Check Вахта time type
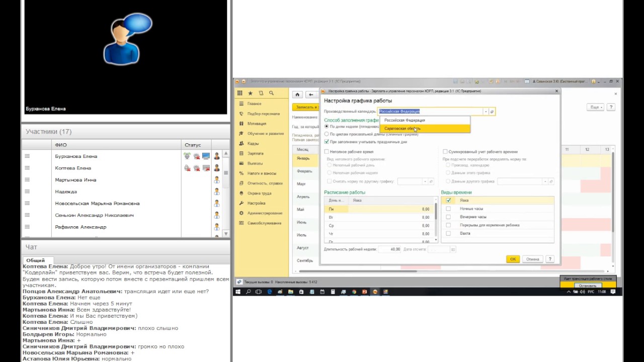Screen dimensions: 644x362 (x=448, y=233)
